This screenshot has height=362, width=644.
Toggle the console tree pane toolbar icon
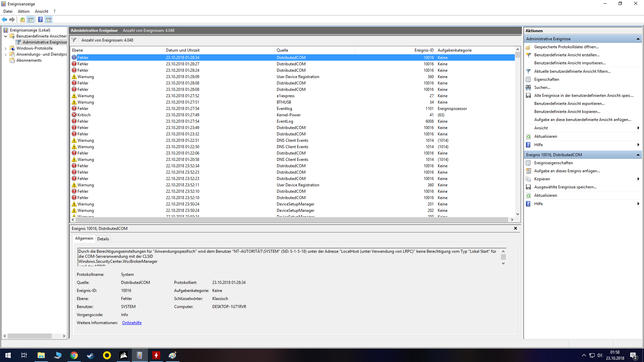pyautogui.click(x=31, y=19)
